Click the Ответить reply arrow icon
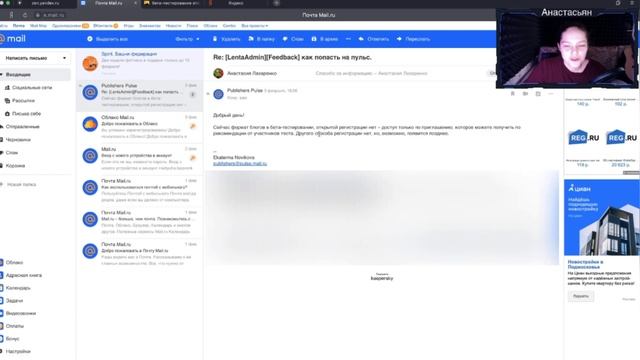 point(361,39)
